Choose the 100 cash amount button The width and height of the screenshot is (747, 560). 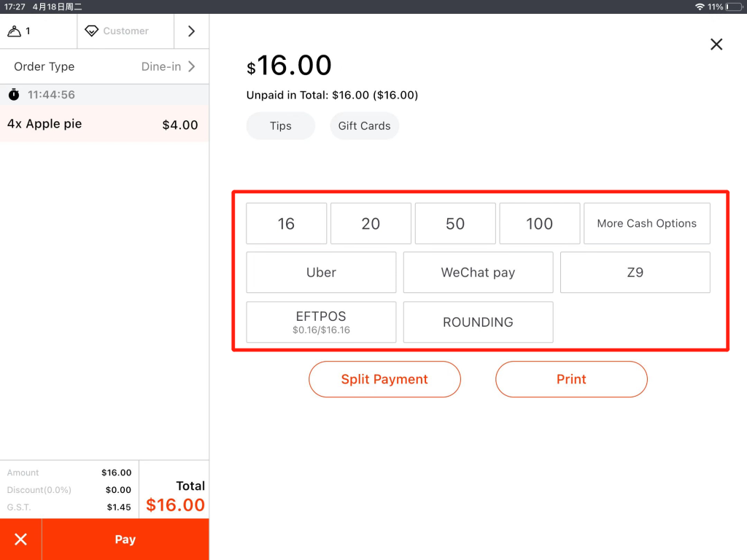pos(539,224)
